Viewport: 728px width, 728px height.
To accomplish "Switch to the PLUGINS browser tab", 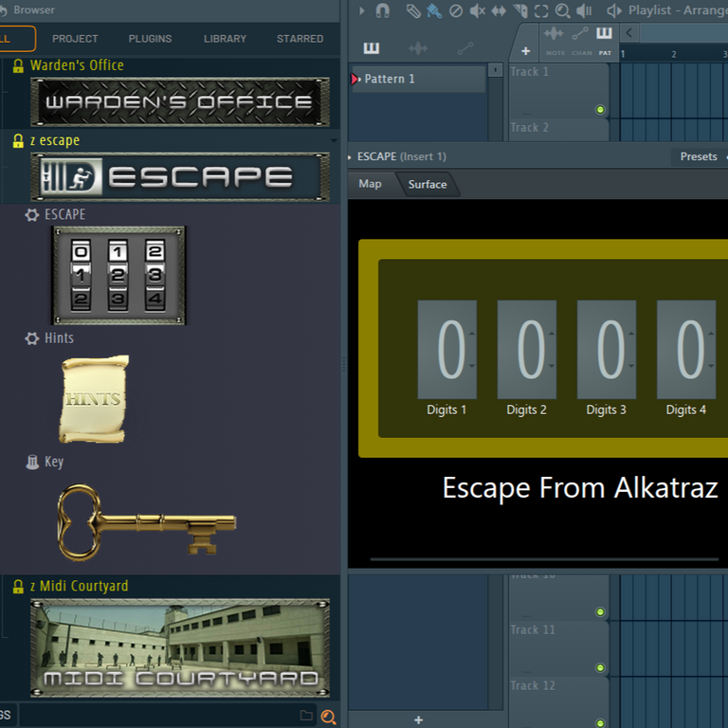I will (x=150, y=39).
